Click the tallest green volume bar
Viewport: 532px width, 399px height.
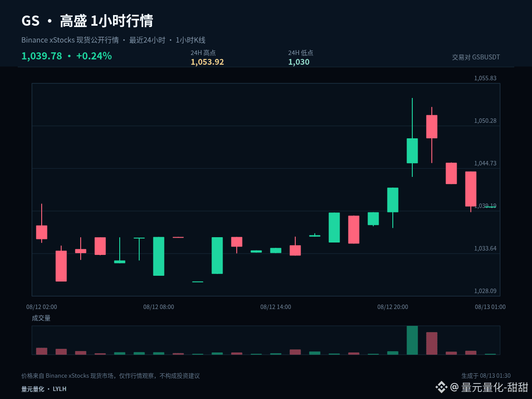[412, 340]
